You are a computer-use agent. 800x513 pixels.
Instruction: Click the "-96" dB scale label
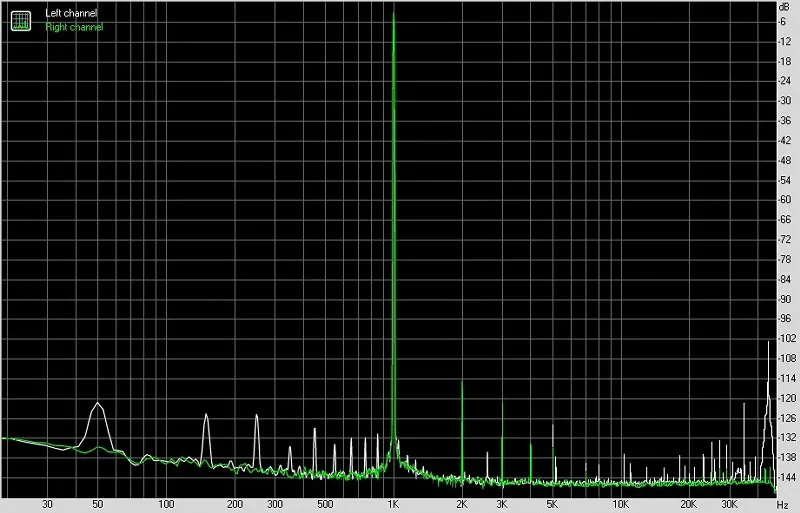784,319
